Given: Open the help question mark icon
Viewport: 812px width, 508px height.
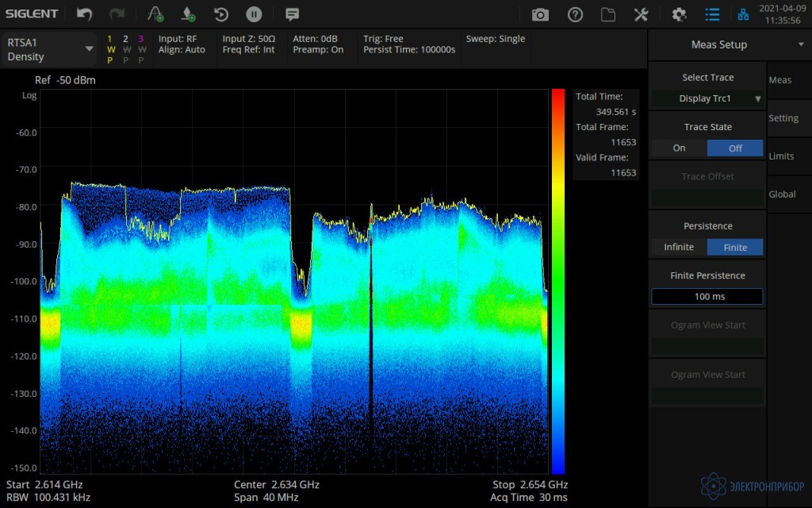Looking at the screenshot, I should (575, 14).
